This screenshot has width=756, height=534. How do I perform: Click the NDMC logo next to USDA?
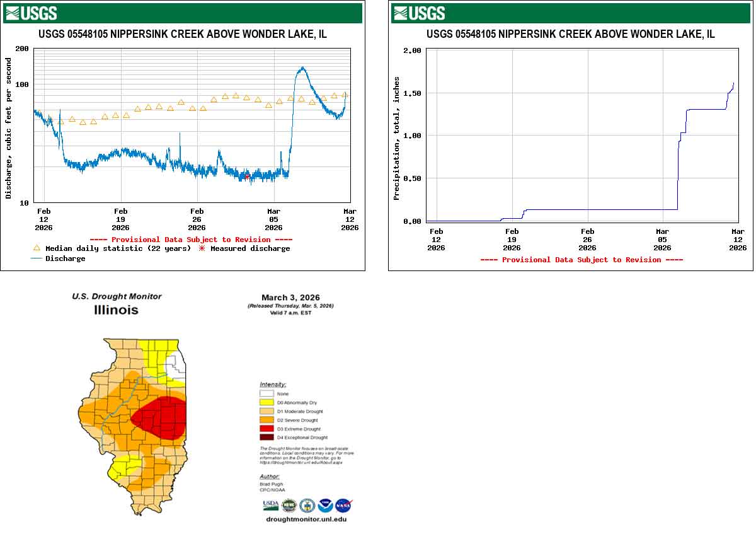coord(289,505)
